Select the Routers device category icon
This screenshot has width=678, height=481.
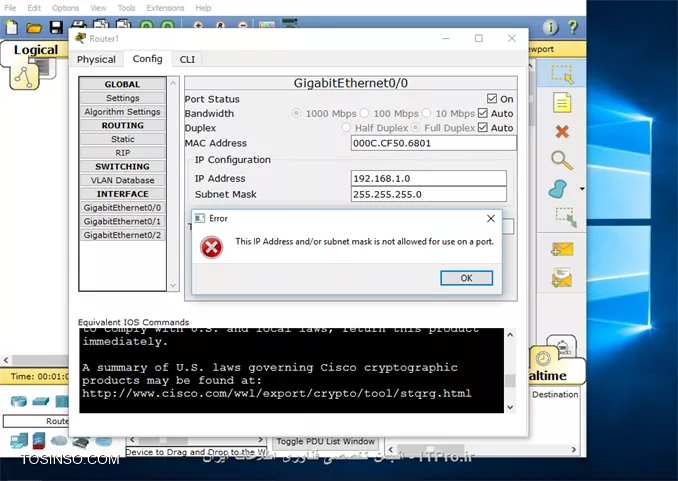[19, 401]
